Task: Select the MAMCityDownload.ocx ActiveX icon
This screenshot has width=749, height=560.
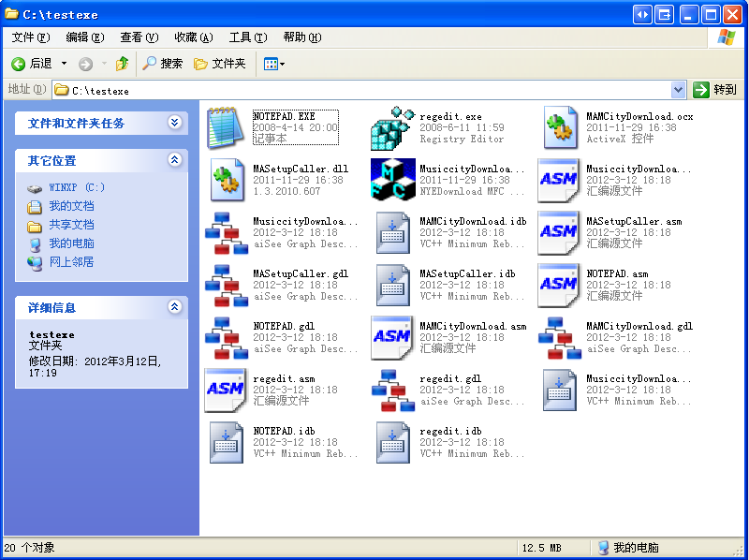Action: pyautogui.click(x=559, y=128)
